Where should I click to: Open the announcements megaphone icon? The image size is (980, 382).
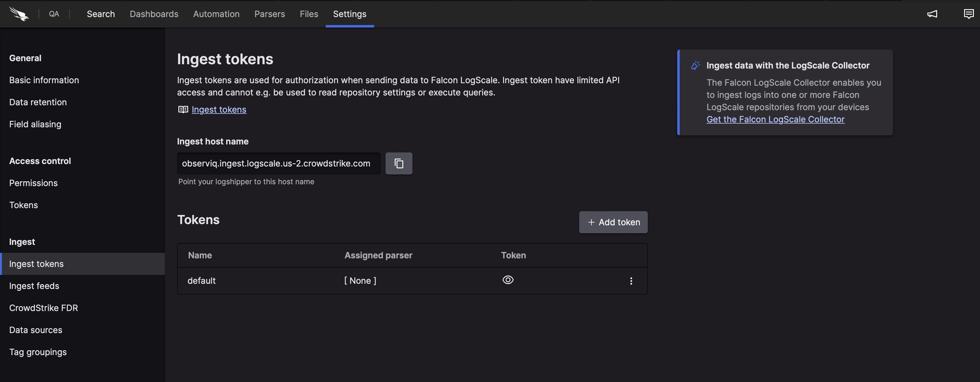tap(932, 14)
